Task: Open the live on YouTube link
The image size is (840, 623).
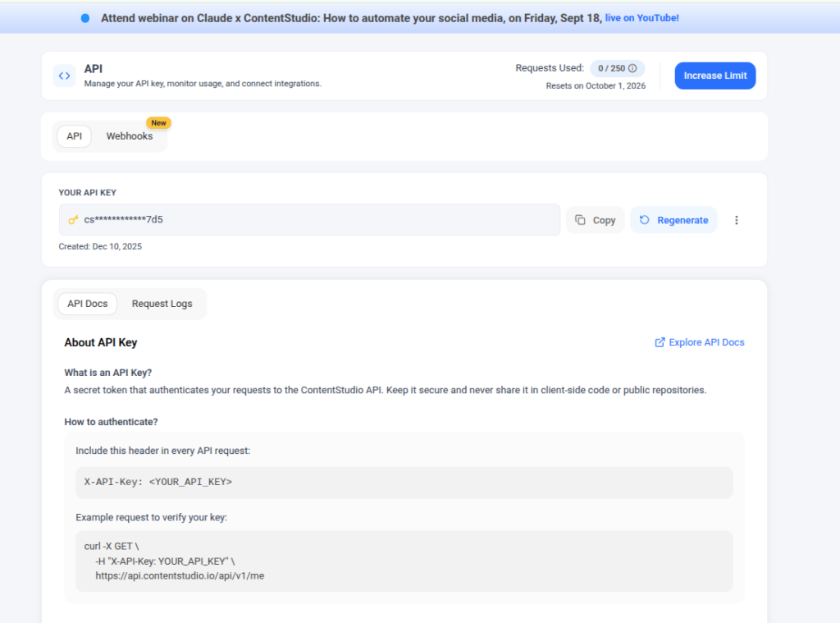Action: pos(641,18)
